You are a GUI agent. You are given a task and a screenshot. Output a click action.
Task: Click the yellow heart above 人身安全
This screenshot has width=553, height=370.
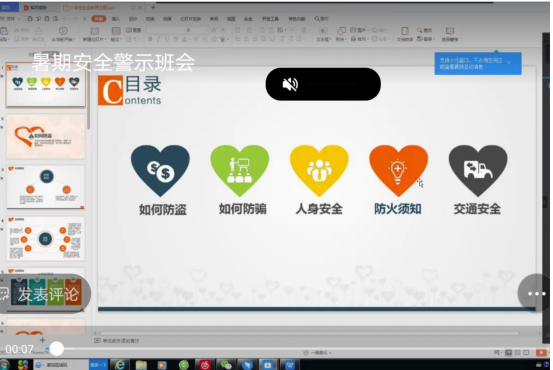point(319,171)
